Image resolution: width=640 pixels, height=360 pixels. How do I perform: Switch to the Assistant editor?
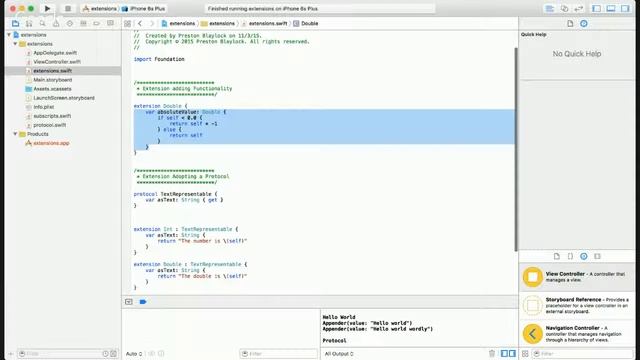(x=564, y=9)
